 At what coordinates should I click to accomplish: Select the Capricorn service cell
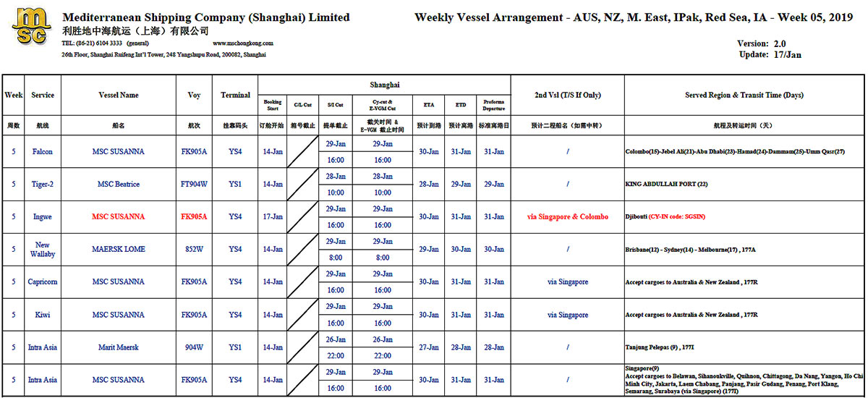click(x=43, y=282)
